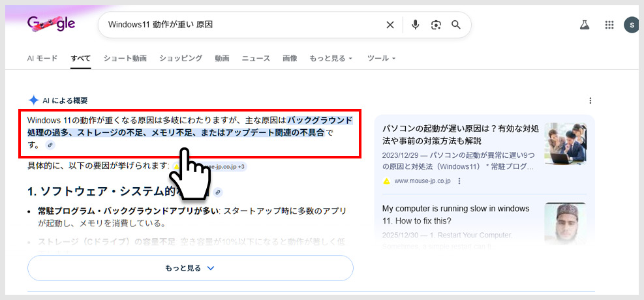Click the mouse-jp.co.jp +3 source chip

pos(210,166)
